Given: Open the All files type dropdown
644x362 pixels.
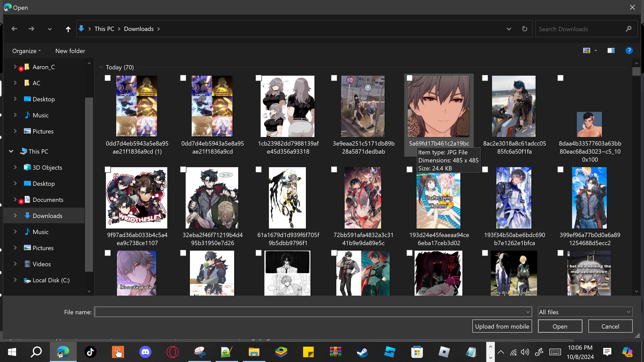Looking at the screenshot, I should 585,312.
